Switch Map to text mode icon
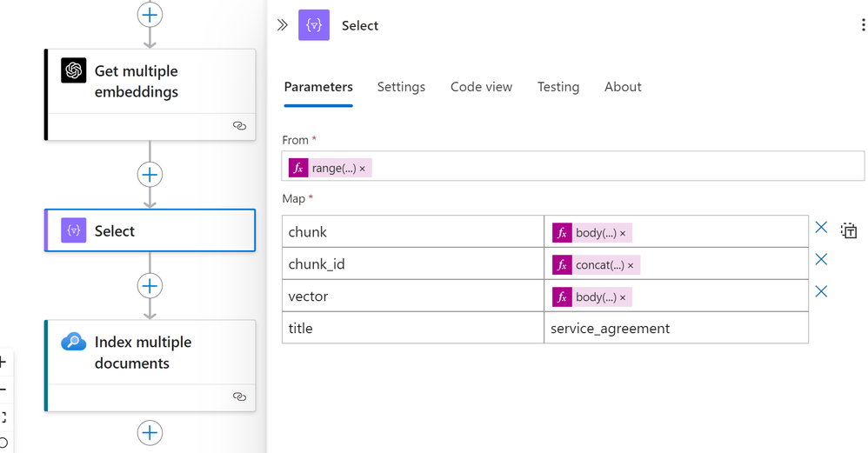 [x=849, y=230]
